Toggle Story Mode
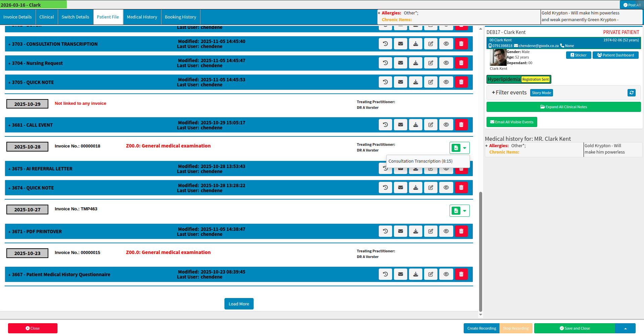Image resolution: width=644 pixels, height=336 pixels. tap(542, 93)
